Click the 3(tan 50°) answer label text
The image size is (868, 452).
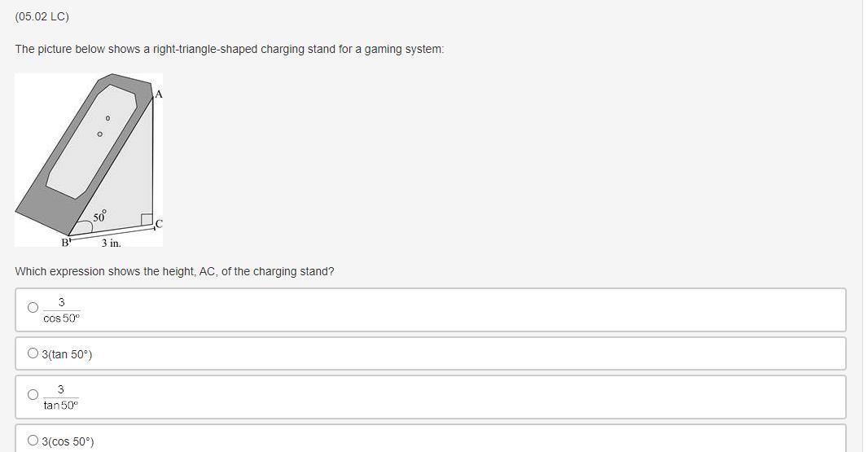[67, 354]
